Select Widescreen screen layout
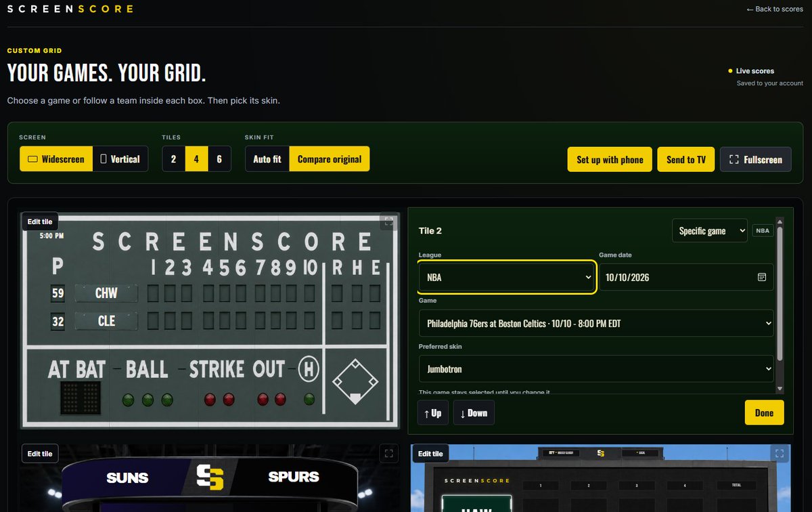Viewport: 812px width, 512px height. 55,159
